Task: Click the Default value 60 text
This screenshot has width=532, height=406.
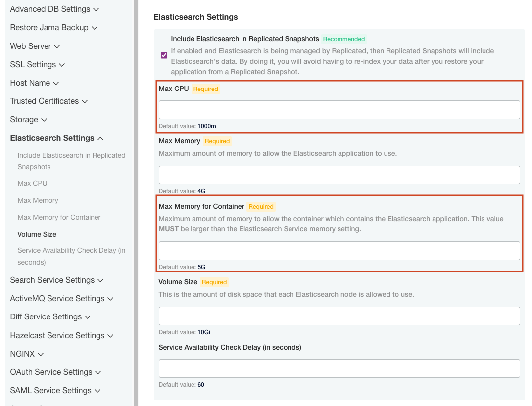Action: tap(182, 385)
